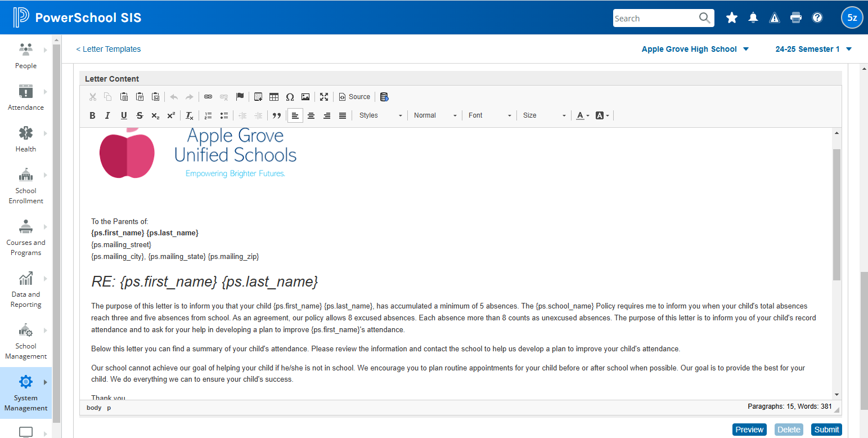The height and width of the screenshot is (438, 868).
Task: Click the PowerSchool SIS logo
Action: tap(78, 18)
